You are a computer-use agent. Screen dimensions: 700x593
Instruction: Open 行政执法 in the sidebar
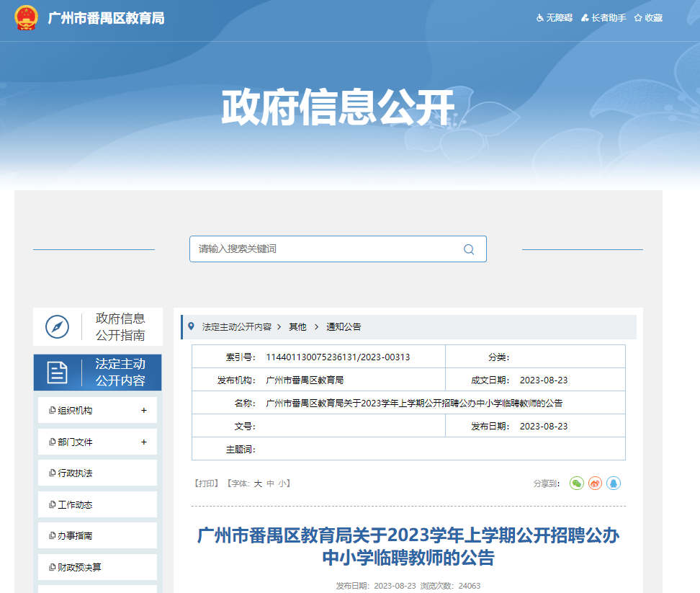[75, 473]
